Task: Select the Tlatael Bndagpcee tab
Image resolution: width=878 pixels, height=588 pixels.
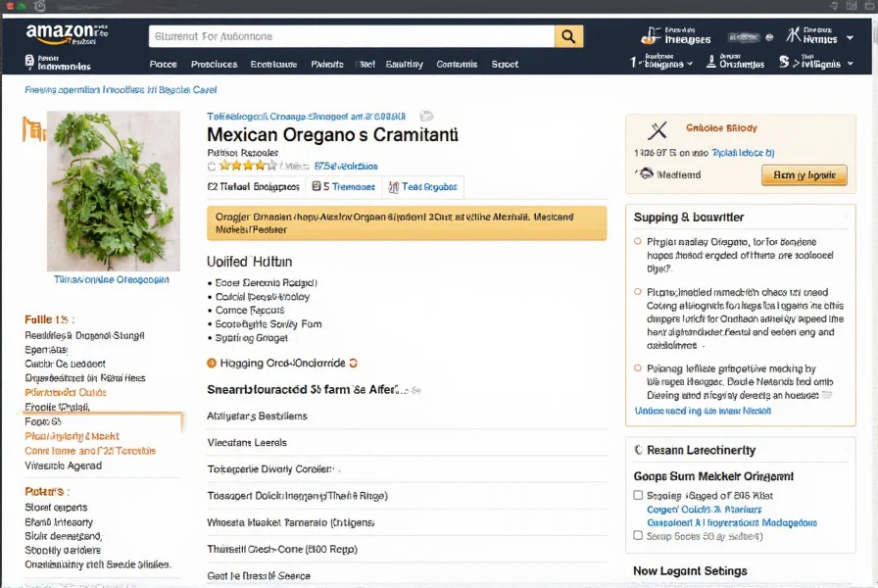Action: [x=253, y=186]
